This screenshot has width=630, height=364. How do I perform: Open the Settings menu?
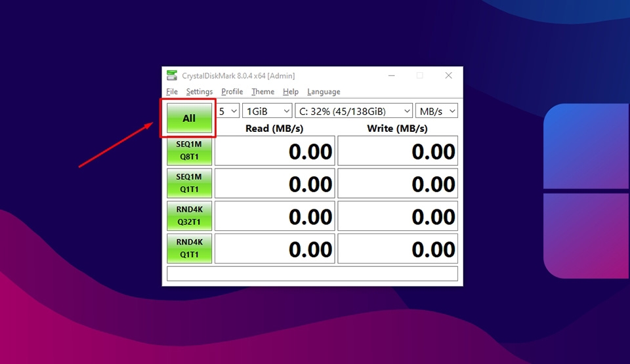tap(199, 92)
